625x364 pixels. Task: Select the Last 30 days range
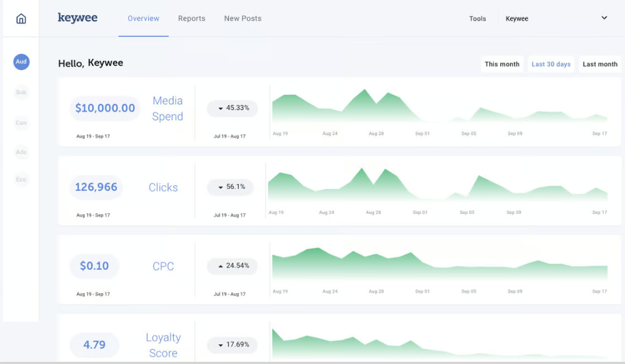[551, 64]
